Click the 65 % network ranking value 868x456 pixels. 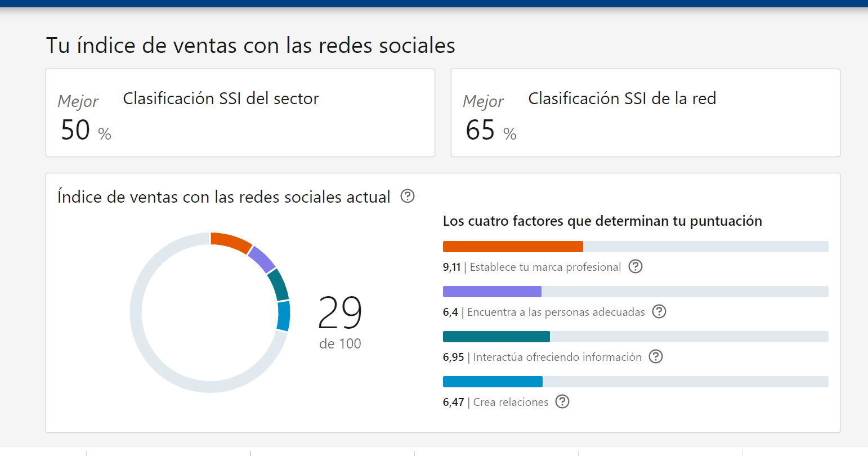coord(491,130)
